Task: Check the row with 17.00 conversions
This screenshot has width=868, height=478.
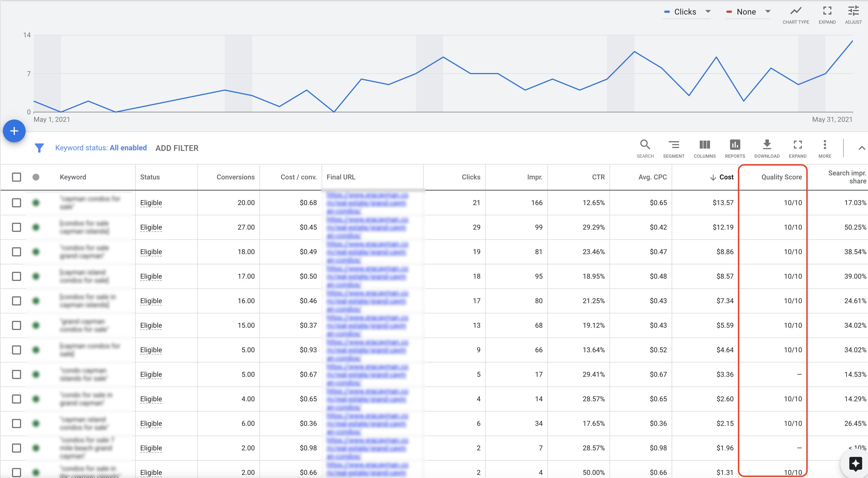Action: pos(17,276)
